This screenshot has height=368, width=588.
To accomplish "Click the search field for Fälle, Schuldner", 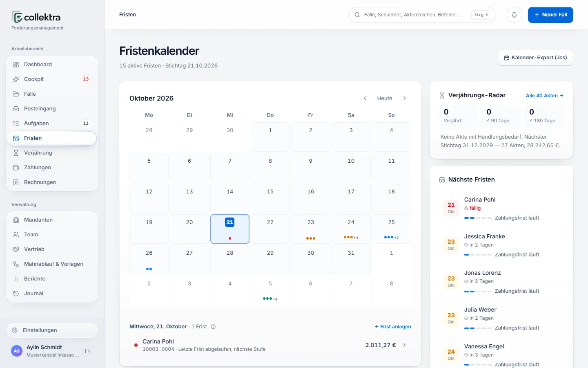I will tap(421, 15).
